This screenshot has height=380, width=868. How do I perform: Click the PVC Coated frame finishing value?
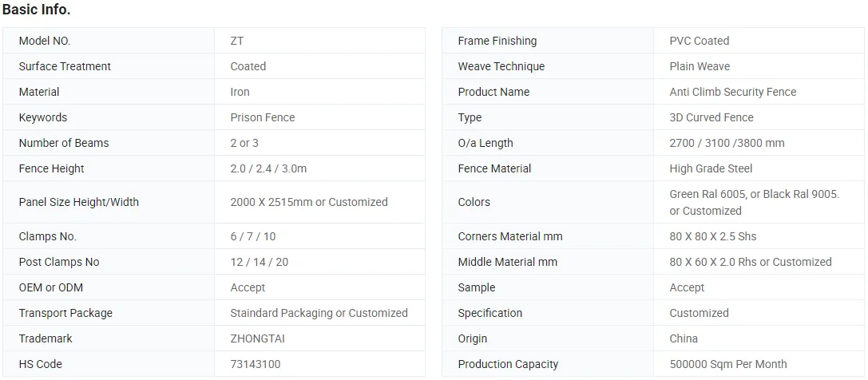(699, 41)
